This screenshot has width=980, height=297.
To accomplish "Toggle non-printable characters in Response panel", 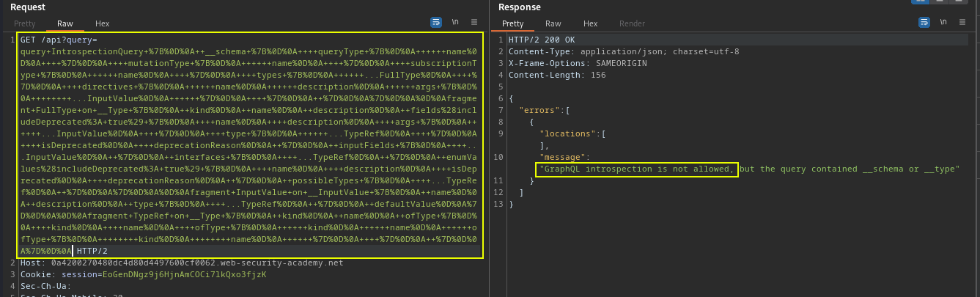I will click(x=944, y=23).
